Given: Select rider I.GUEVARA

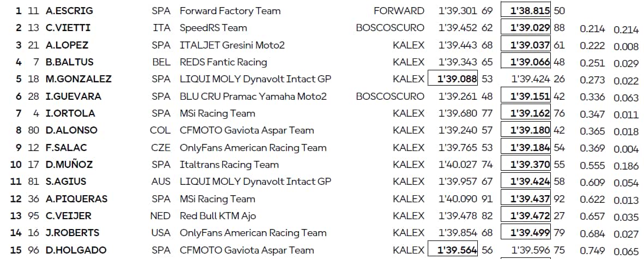Looking at the screenshot, I should point(74,97).
